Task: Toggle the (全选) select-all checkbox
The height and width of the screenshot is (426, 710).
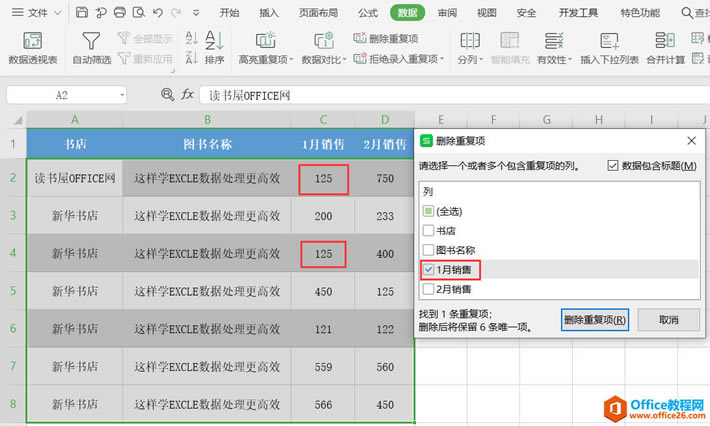Action: tap(428, 211)
